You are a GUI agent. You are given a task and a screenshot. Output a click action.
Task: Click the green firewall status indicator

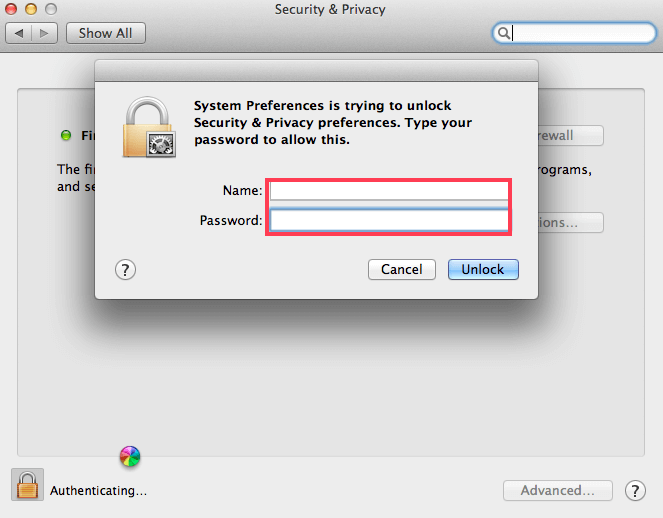tap(67, 135)
